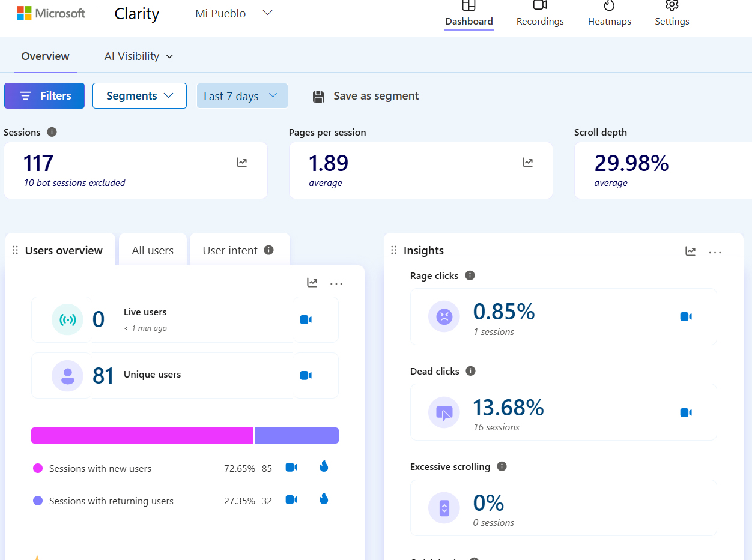Show info about Sessions metric
This screenshot has width=752, height=560.
point(52,132)
